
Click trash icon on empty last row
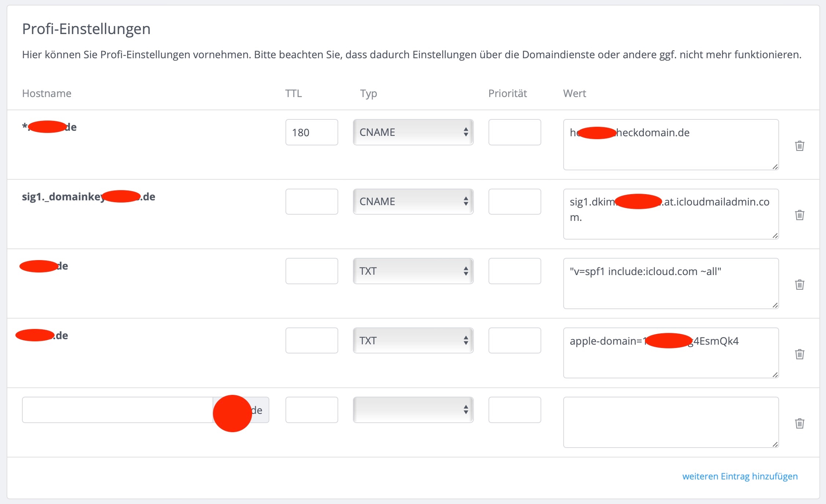800,423
